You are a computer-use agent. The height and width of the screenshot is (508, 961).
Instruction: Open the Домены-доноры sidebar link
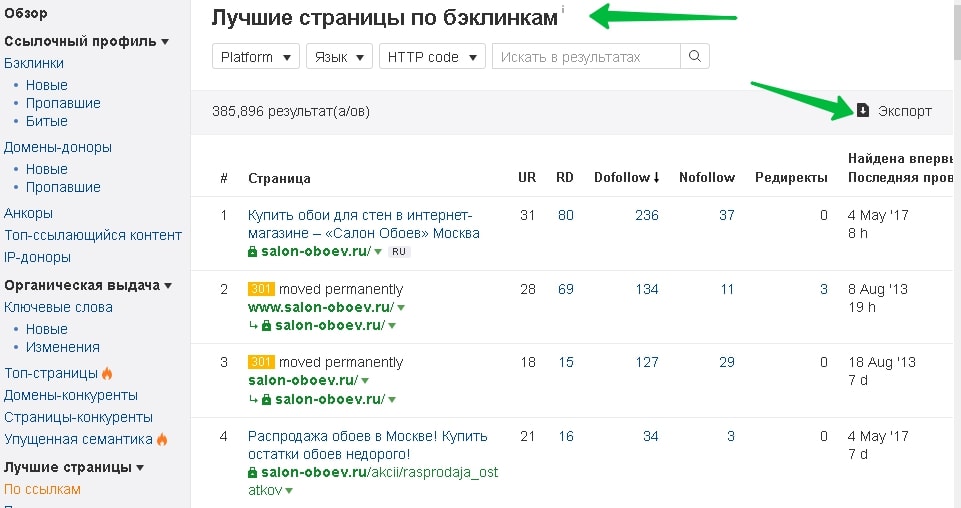click(58, 147)
